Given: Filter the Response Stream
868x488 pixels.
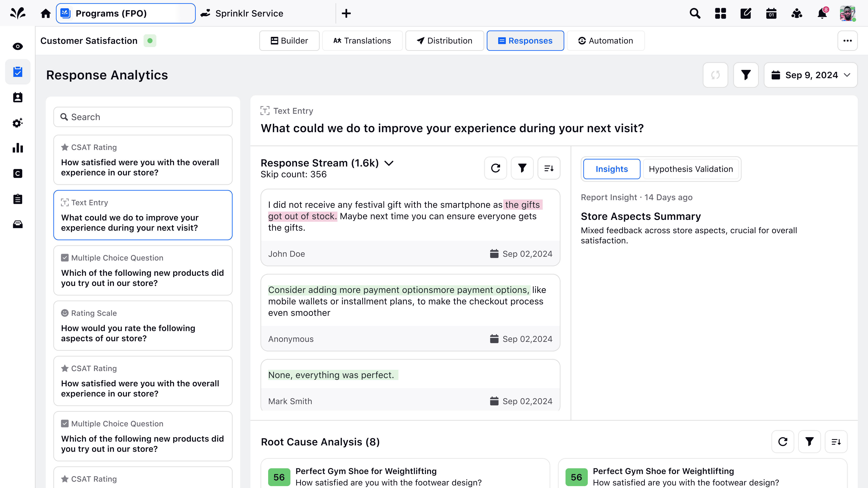Looking at the screenshot, I should pyautogui.click(x=522, y=168).
